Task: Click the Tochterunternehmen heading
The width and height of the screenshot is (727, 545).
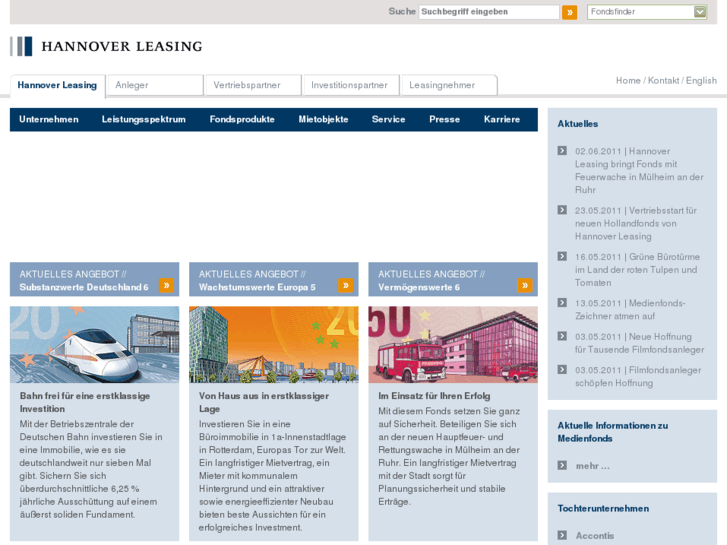Action: 603,509
